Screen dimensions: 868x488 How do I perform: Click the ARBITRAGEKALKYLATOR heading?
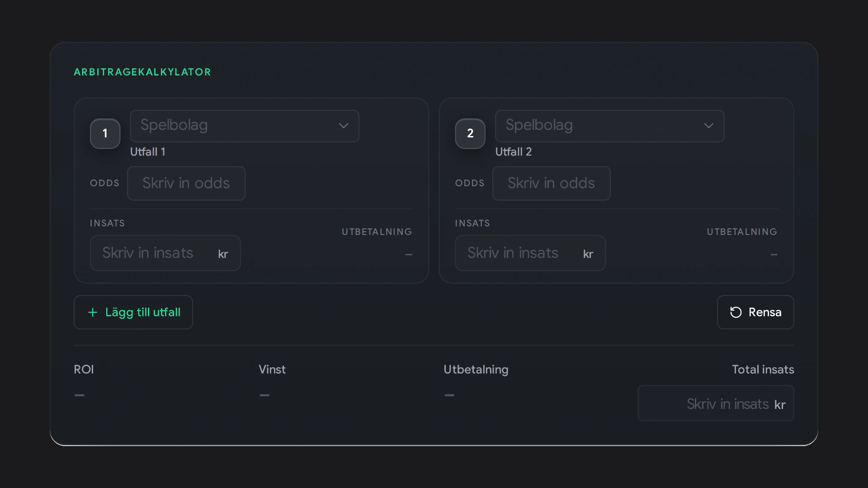(x=142, y=72)
